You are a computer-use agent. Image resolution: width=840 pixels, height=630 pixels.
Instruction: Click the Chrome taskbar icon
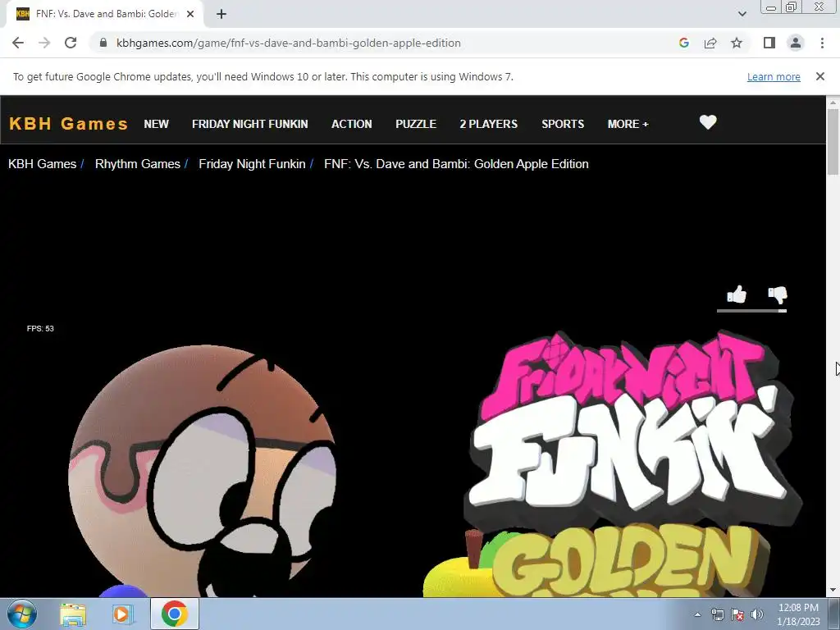coord(174,614)
